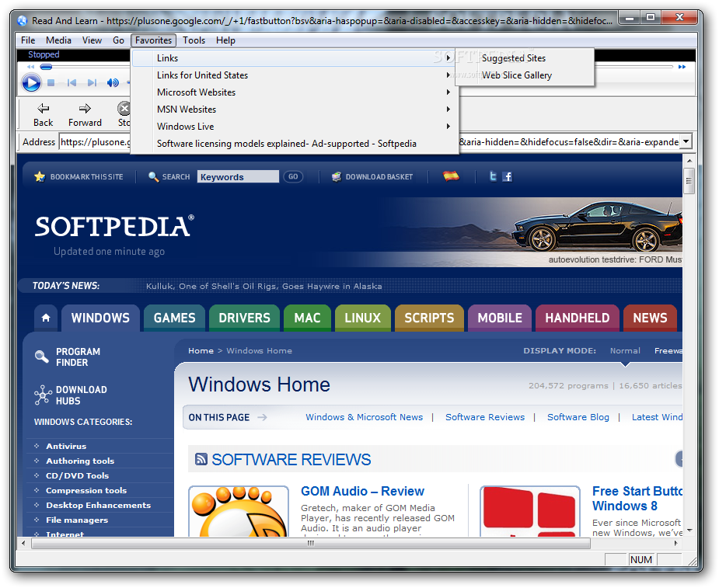
Task: Jump to Windows & Microsoft News section
Action: [x=364, y=417]
